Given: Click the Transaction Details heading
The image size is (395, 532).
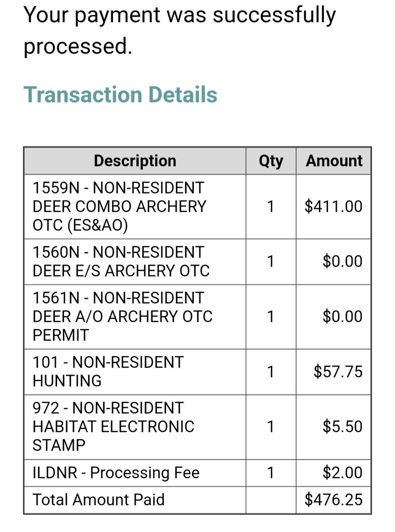Looking at the screenshot, I should (x=120, y=94).
